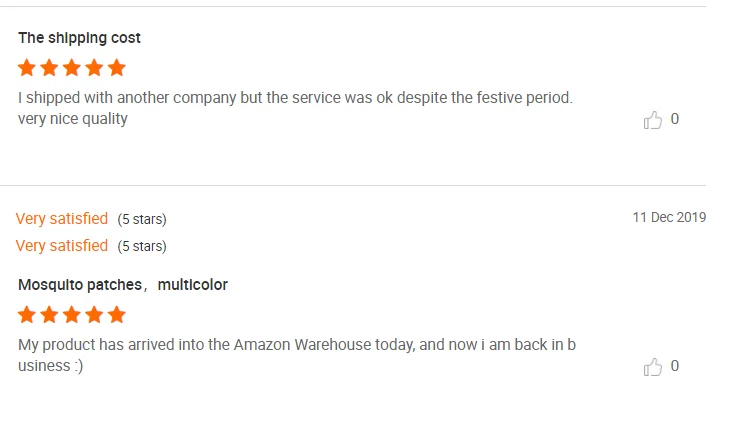Click first star of shipping cost rating
This screenshot has width=751, height=422.
tap(27, 68)
